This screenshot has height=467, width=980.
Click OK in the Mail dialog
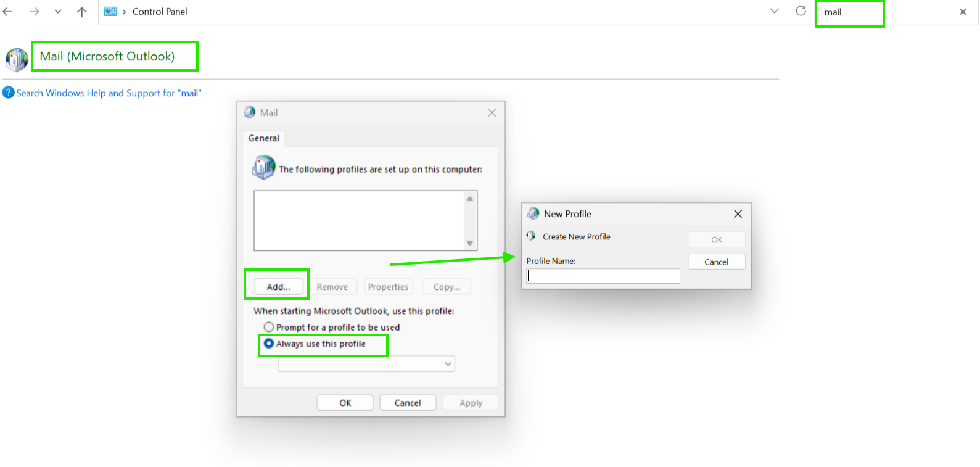(345, 403)
